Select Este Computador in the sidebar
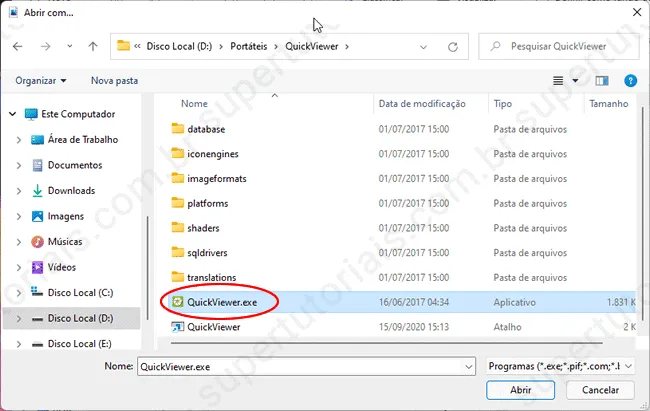 pyautogui.click(x=78, y=114)
